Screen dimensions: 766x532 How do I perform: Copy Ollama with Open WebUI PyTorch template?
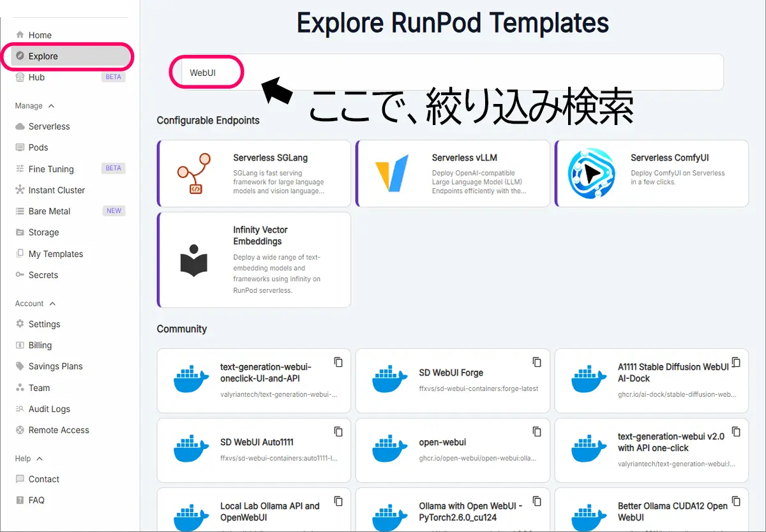click(537, 501)
